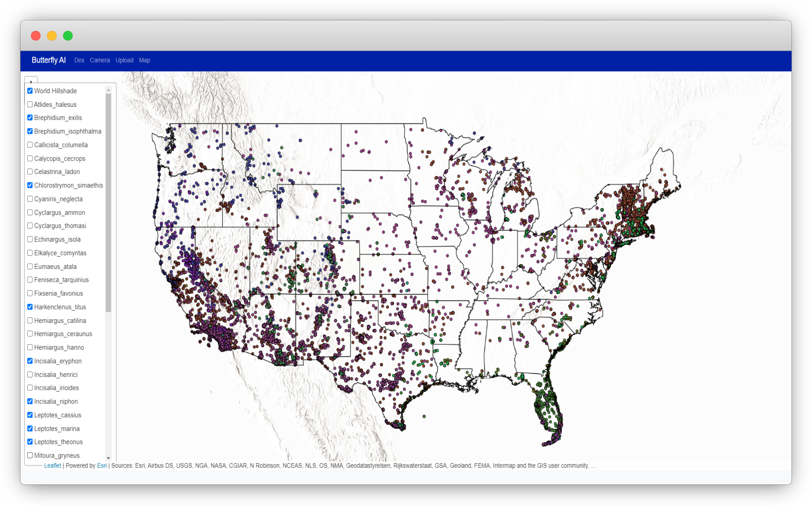Disable the Harkenclenus_titus layer

30,307
